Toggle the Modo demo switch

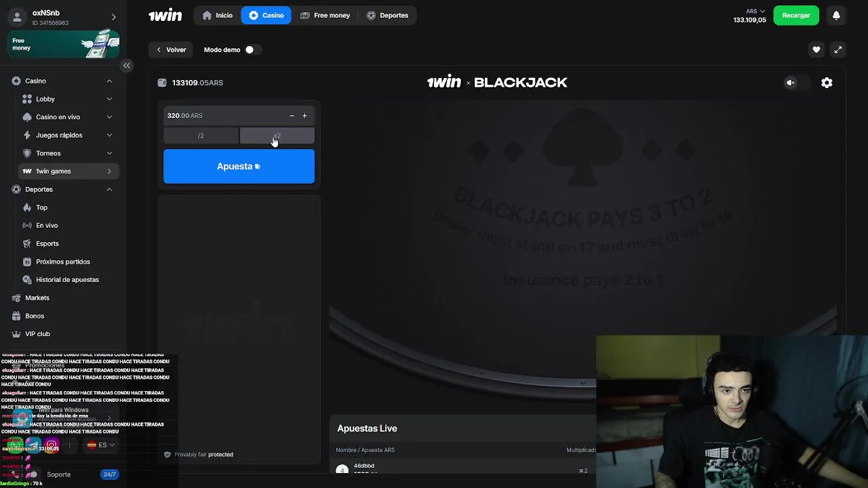click(253, 49)
